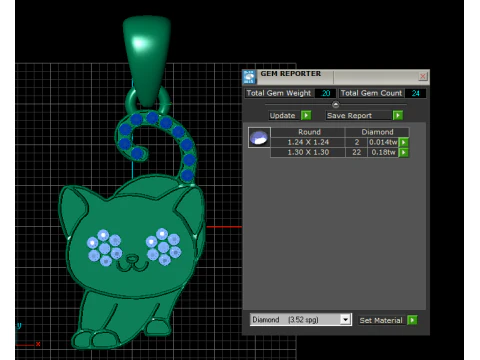
Task: Click the Total Gem Count value field
Action: [415, 93]
